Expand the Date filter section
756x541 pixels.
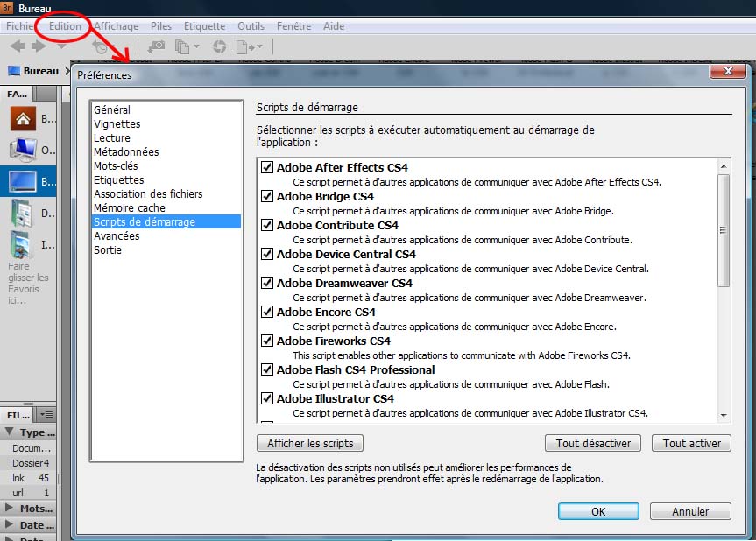pos(9,524)
